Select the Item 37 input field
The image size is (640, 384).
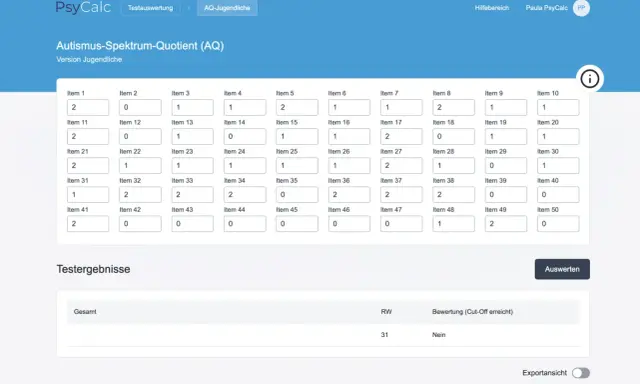[x=402, y=195]
